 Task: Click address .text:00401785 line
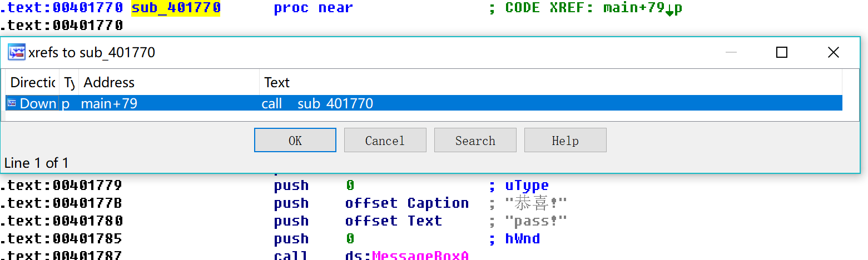click(61, 238)
